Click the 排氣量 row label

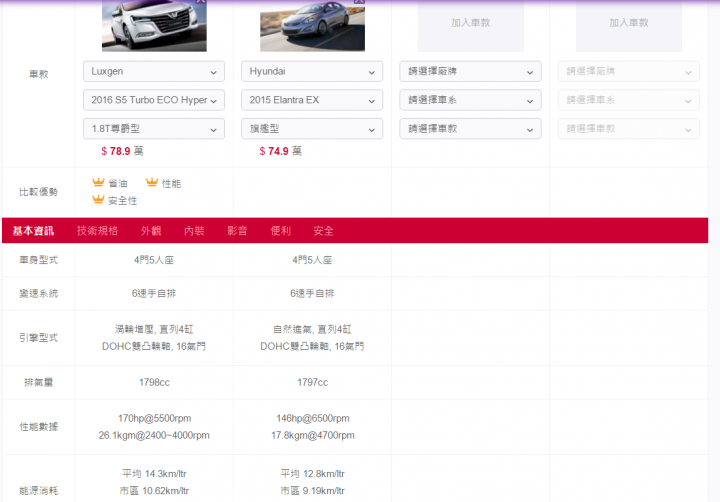click(x=39, y=382)
